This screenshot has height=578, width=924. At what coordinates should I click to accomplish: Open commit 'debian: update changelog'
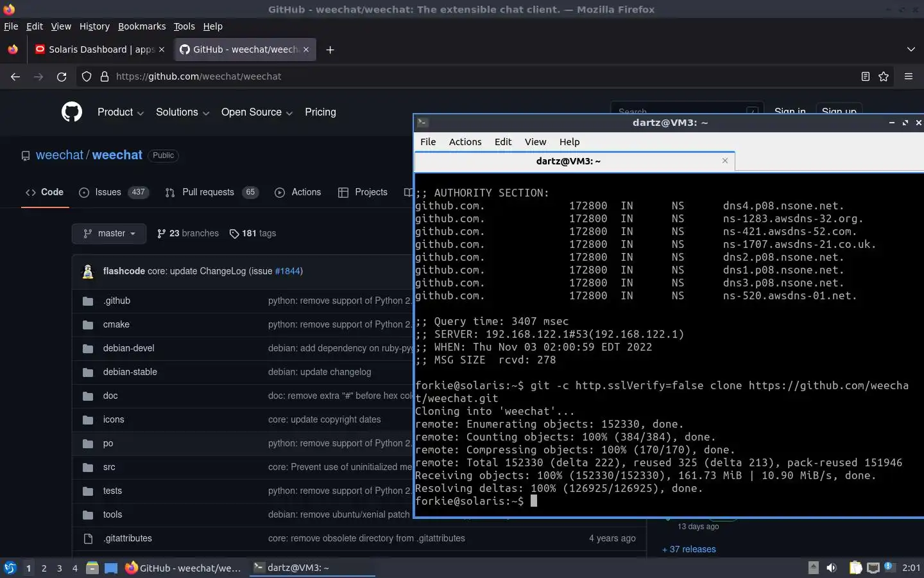320,372
